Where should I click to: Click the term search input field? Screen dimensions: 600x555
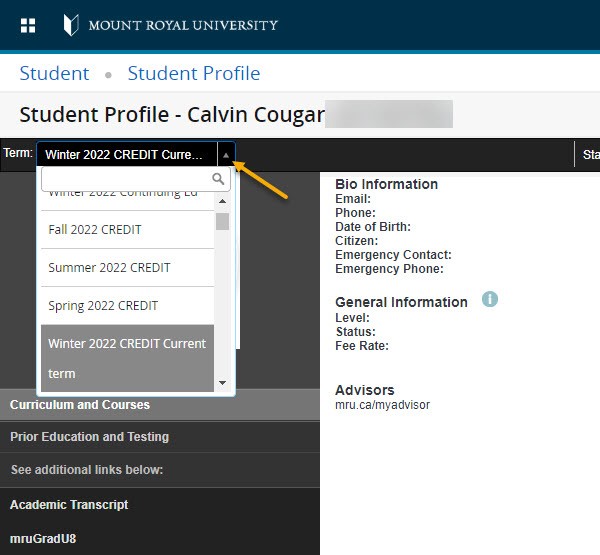click(136, 179)
